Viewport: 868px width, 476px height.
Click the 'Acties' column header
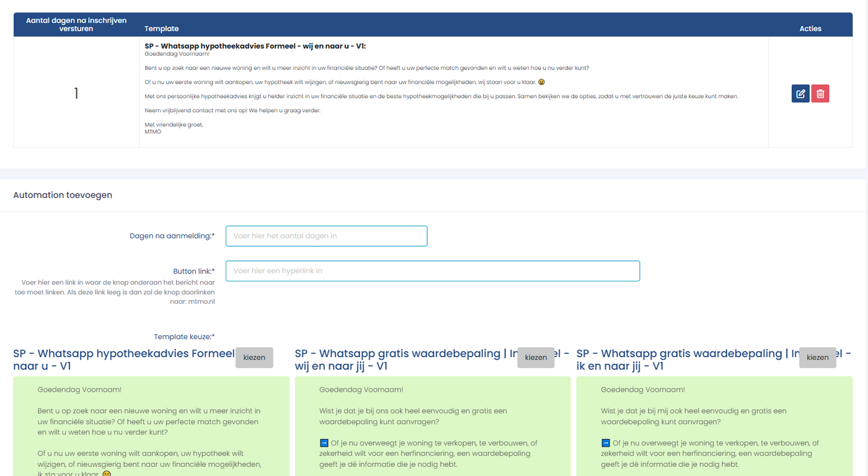click(810, 29)
